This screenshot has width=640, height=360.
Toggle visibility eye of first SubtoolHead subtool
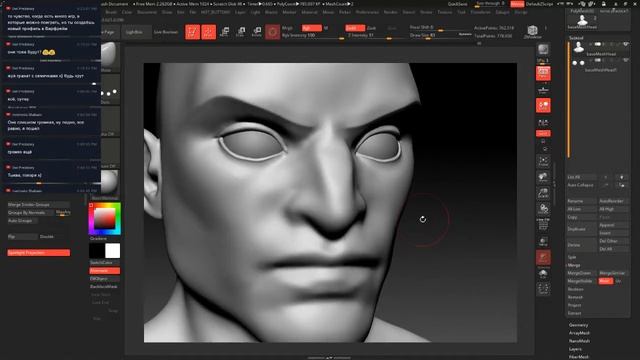point(625,44)
